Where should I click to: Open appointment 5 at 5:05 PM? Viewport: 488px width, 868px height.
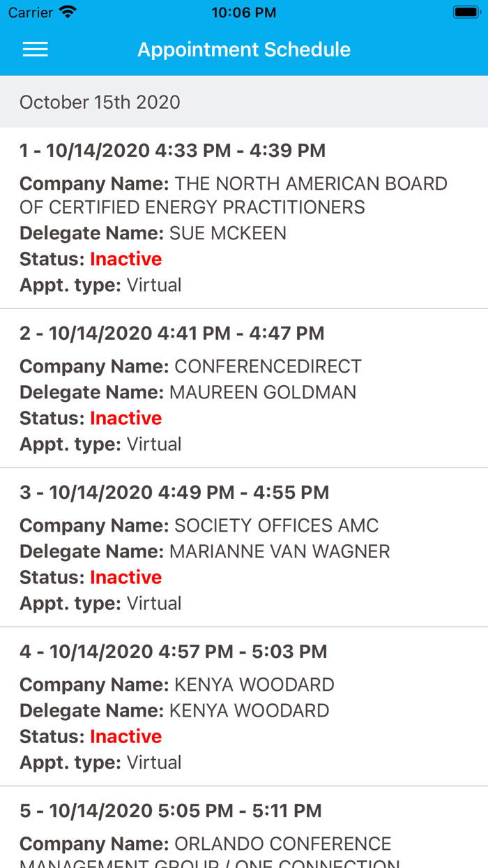coord(170,811)
